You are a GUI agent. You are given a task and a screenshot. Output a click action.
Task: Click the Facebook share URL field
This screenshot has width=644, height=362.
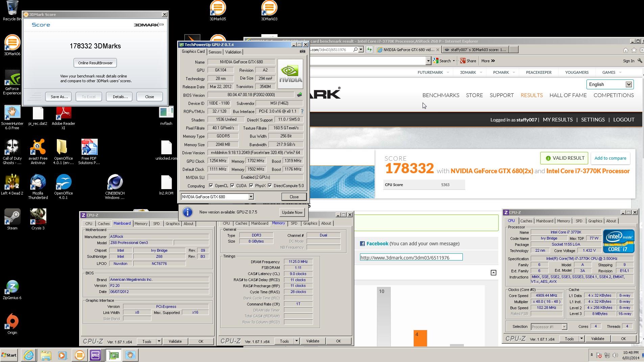click(x=411, y=257)
